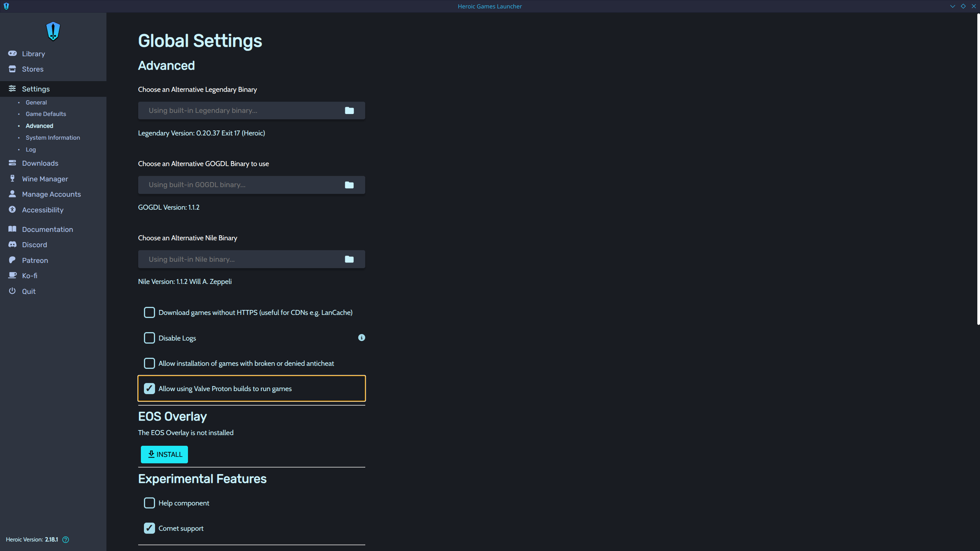Open System Information settings page
The height and width of the screenshot is (551, 980).
[53, 138]
